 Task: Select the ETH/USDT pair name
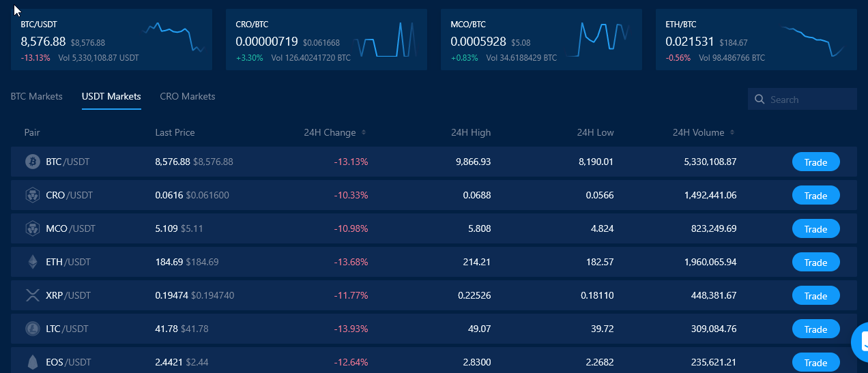(68, 262)
